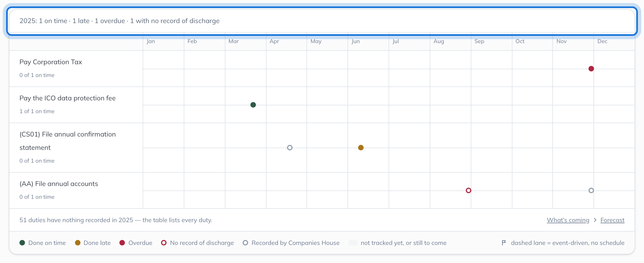Click the chevron between What's coming and Forecast

click(595, 220)
